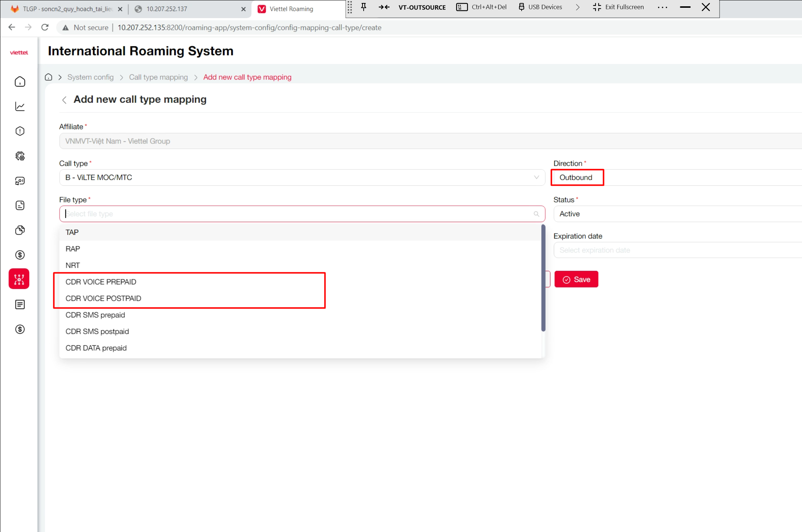Screen dimensions: 802x532
Task: Select TAP from file type list
Action: point(72,232)
